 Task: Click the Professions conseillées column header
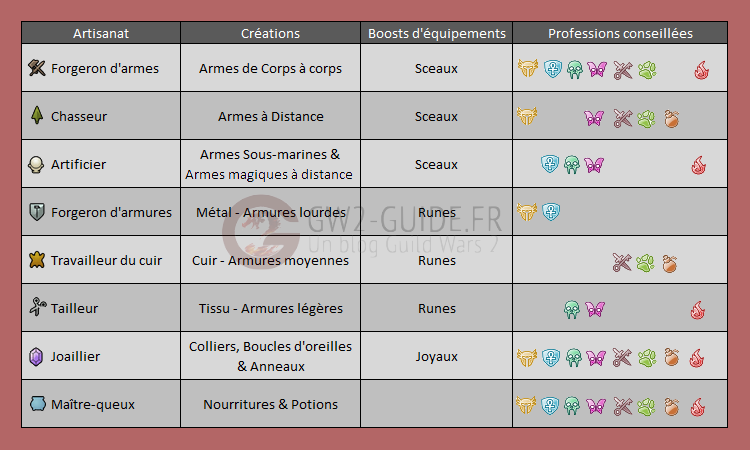click(620, 33)
